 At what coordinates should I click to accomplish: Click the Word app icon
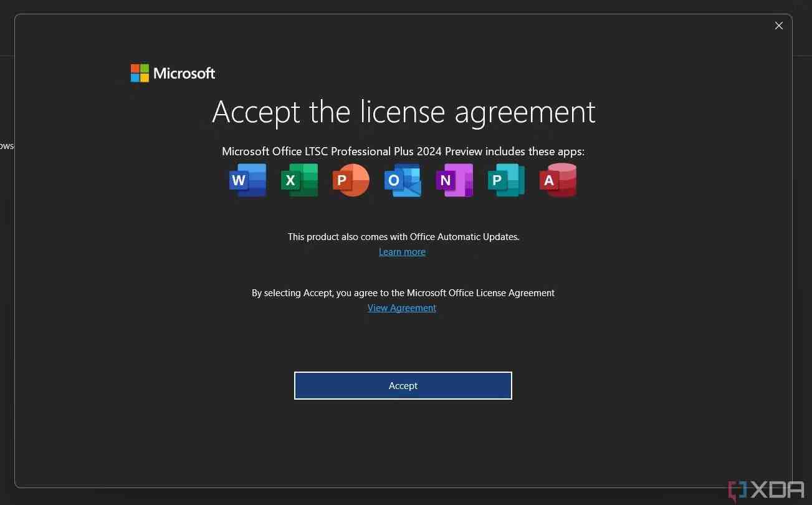click(x=247, y=180)
